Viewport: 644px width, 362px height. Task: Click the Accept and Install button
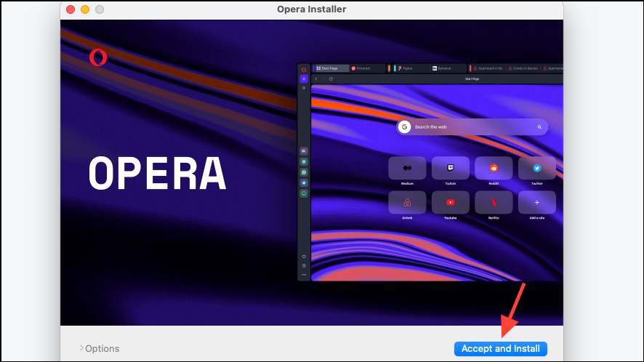(x=500, y=348)
